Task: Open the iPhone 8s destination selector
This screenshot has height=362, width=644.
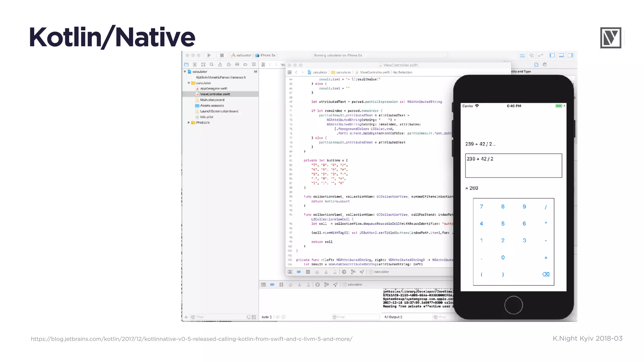Action: coord(265,55)
